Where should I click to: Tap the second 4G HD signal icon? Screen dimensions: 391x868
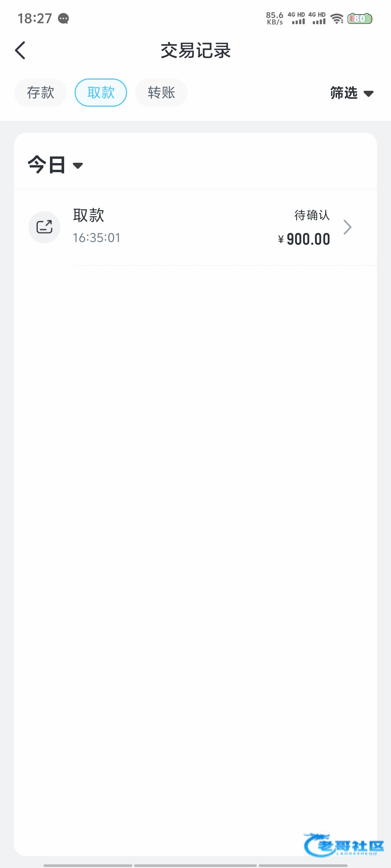coord(317,18)
